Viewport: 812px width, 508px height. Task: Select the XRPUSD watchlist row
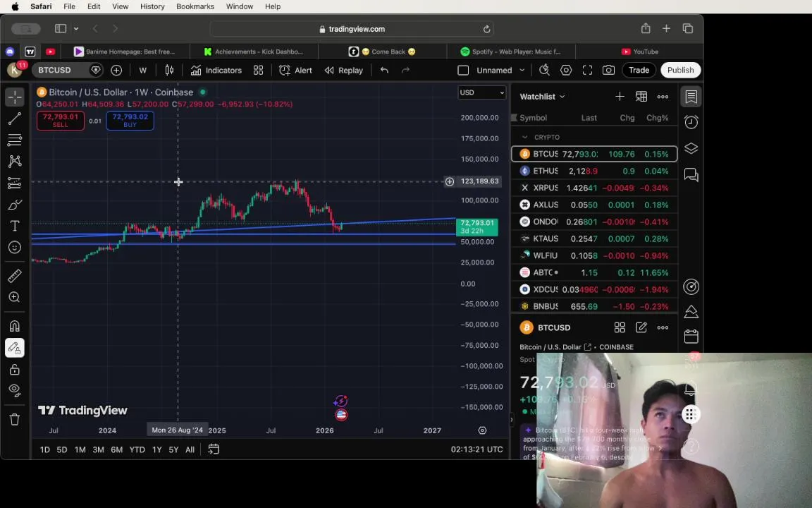tap(594, 188)
